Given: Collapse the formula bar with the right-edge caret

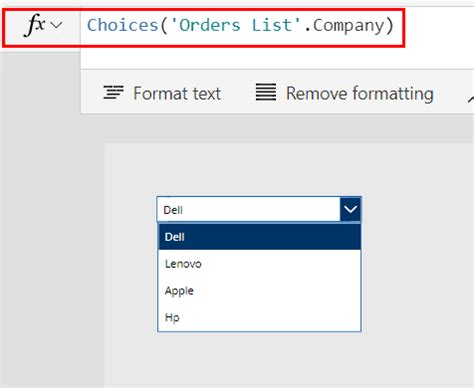Looking at the screenshot, I should pos(471,99).
